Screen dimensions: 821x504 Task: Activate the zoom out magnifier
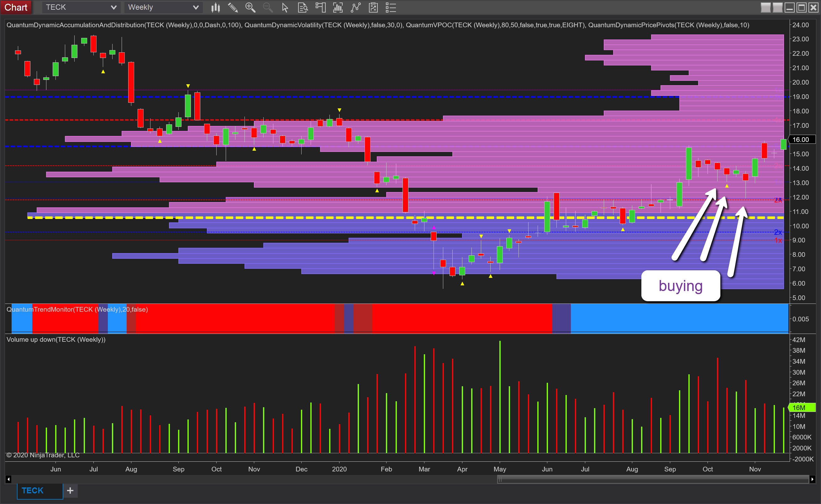tap(267, 7)
